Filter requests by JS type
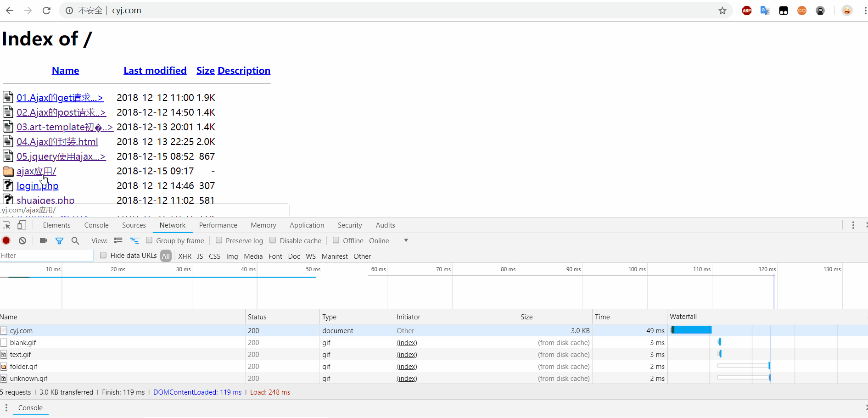Image resolution: width=868 pixels, height=418 pixels. point(200,256)
